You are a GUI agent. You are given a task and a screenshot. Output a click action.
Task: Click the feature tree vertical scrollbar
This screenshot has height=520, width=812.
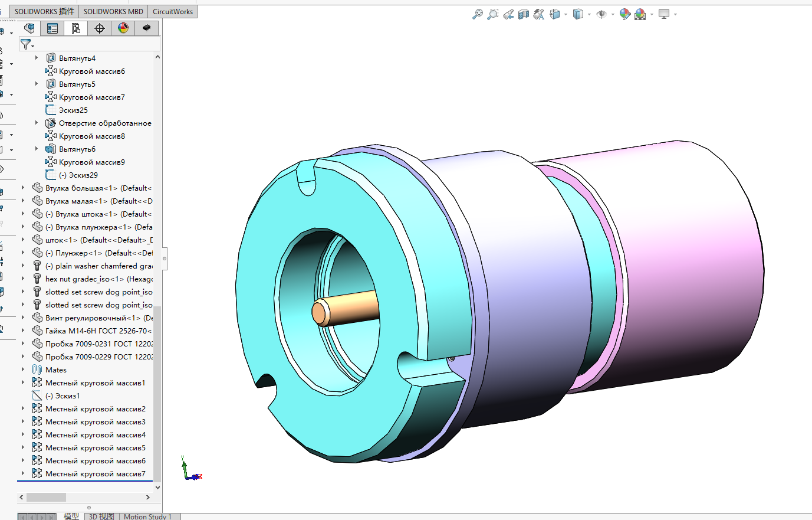pyautogui.click(x=157, y=390)
